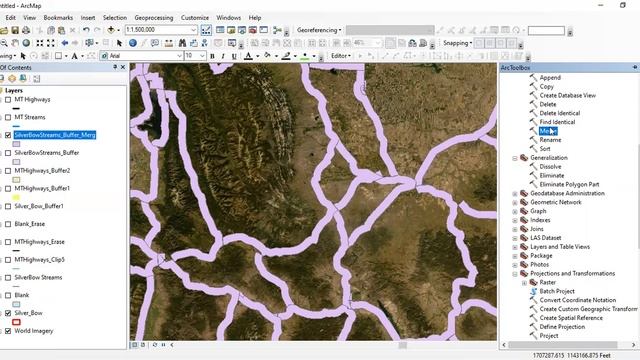Zoom to full extent globe

26,43
